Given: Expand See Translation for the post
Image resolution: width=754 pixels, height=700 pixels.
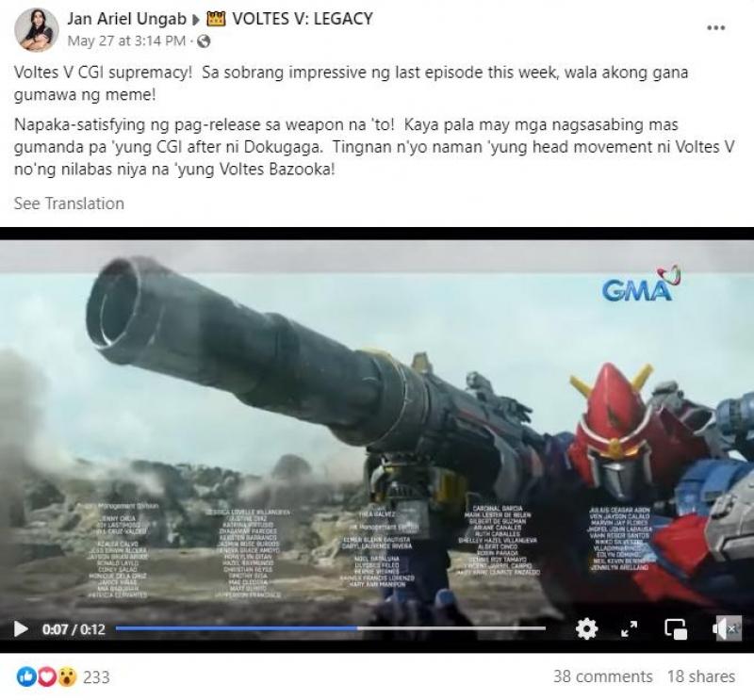Looking at the screenshot, I should coord(69,203).
